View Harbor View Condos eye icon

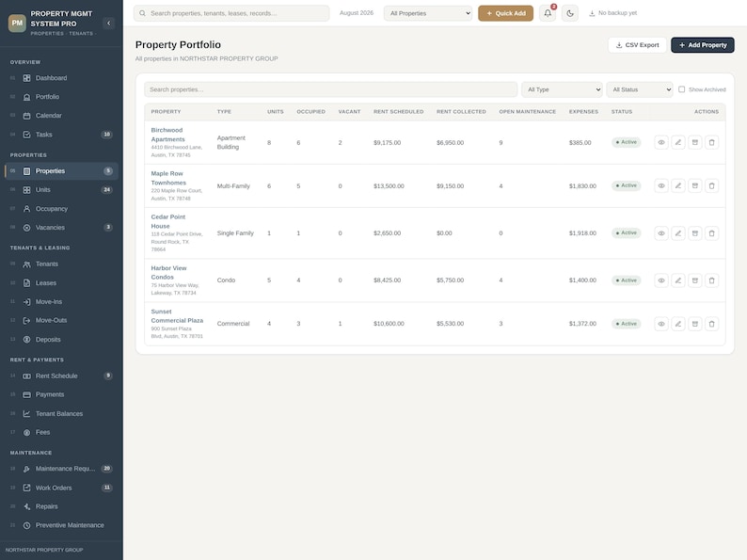661,280
